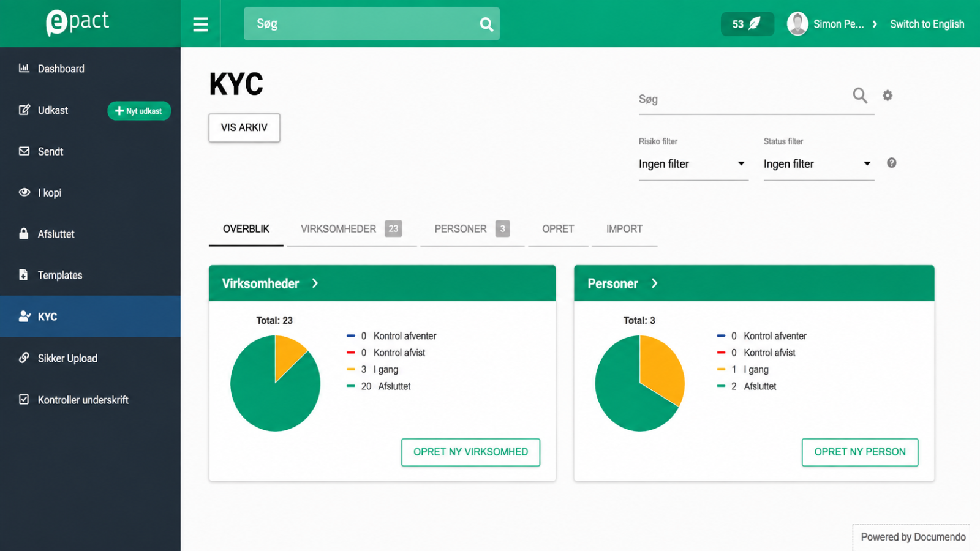Click the epact logo

[77, 23]
